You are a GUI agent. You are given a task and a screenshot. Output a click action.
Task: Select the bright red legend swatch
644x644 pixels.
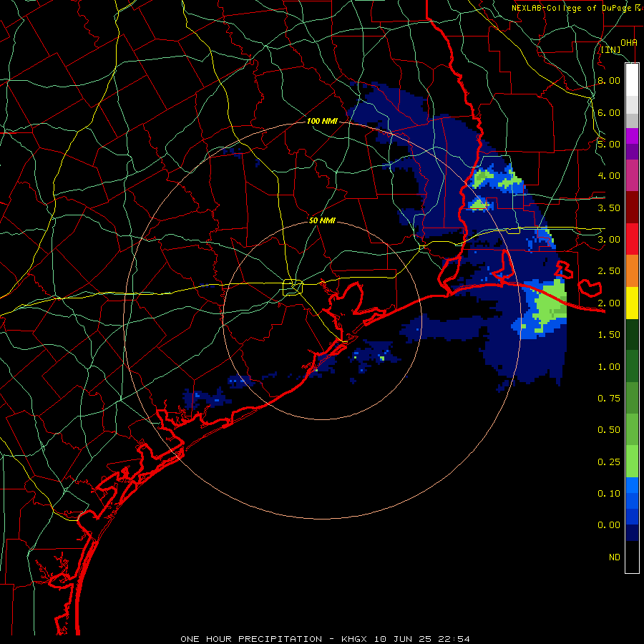[x=632, y=239]
